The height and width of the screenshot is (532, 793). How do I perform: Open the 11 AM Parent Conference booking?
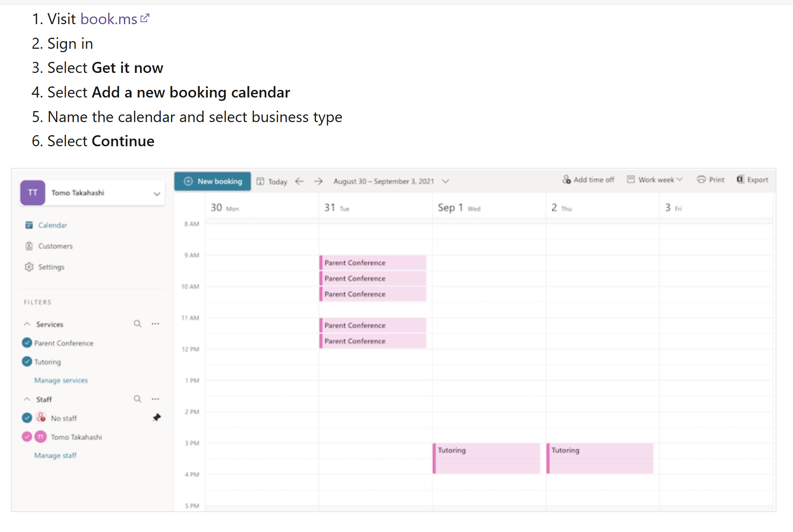tap(373, 326)
